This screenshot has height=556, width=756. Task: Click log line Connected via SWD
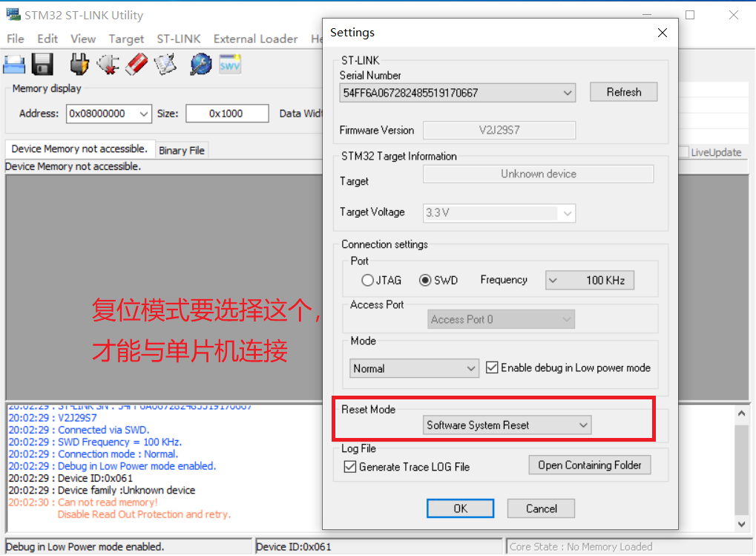coord(79,430)
